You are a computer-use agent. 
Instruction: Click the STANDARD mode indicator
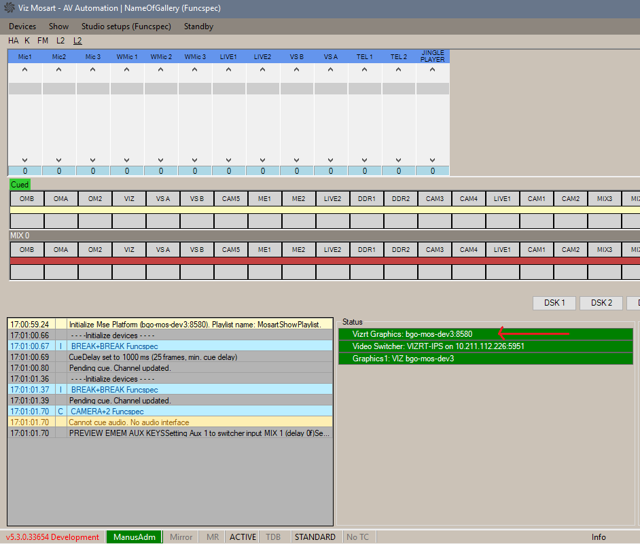315,537
